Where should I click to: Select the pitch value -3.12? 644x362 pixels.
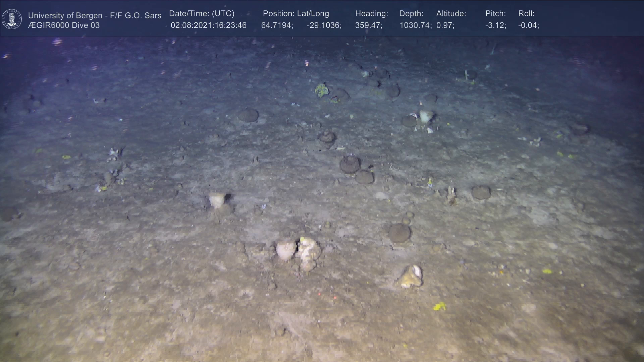pyautogui.click(x=495, y=25)
